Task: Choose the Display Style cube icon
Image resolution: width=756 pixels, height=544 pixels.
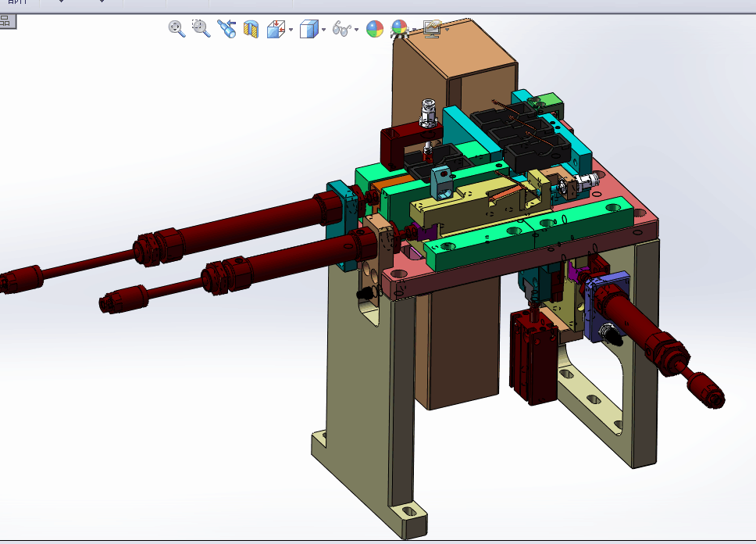Action: (309, 29)
